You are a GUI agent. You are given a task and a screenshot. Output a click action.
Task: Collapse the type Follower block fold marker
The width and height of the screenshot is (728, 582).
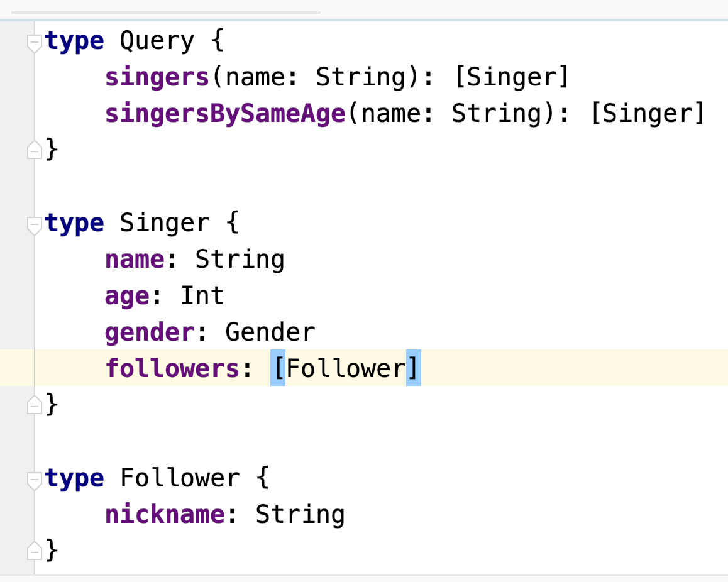click(35, 480)
